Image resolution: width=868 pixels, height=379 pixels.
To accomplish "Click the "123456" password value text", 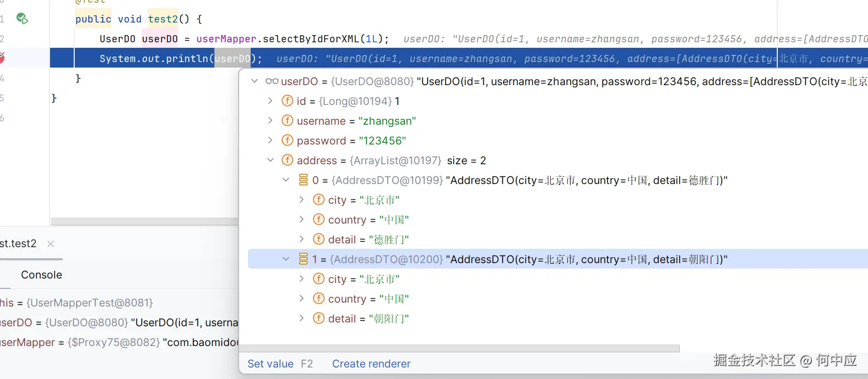I will (x=383, y=141).
